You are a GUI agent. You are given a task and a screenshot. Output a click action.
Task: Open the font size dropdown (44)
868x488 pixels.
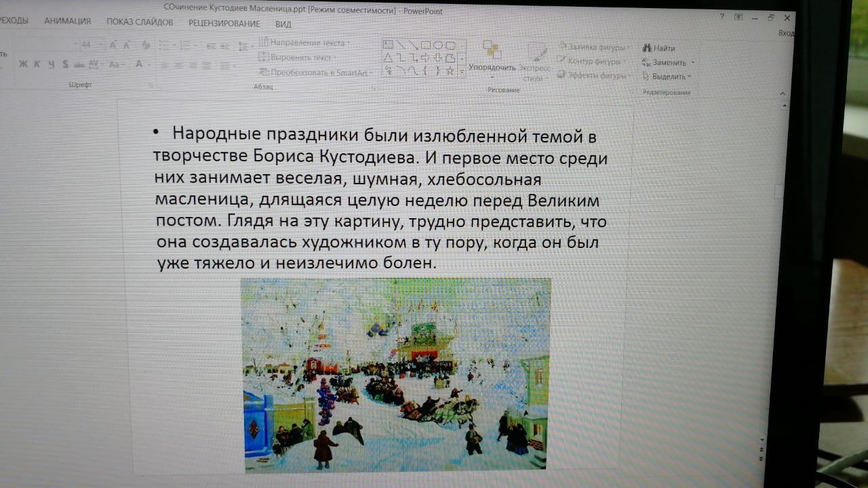(x=100, y=45)
